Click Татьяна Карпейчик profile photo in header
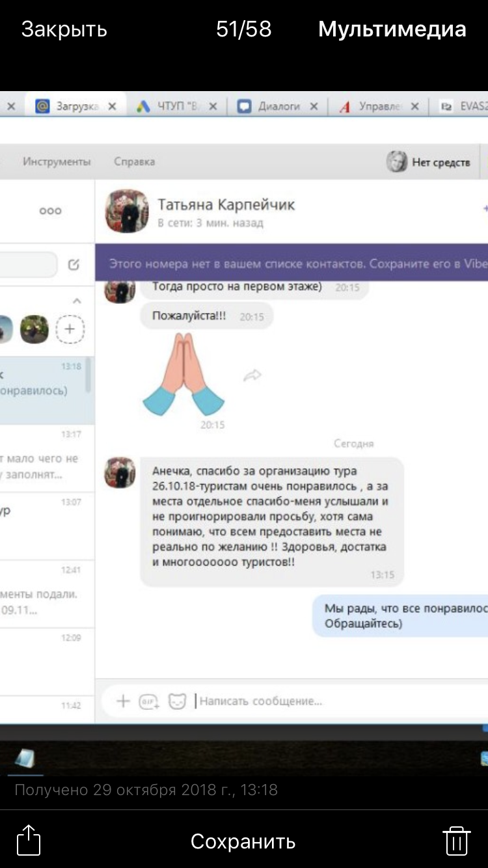Image resolution: width=488 pixels, height=868 pixels. click(x=126, y=211)
